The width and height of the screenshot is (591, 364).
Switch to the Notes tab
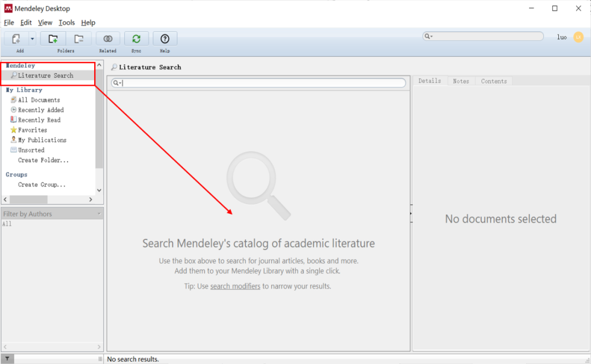[x=461, y=81]
